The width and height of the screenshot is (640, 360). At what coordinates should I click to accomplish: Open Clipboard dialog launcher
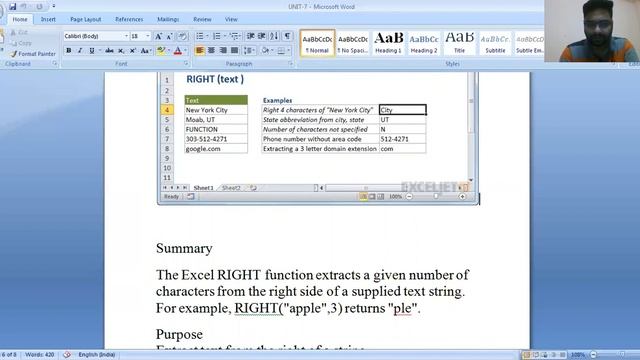55,64
